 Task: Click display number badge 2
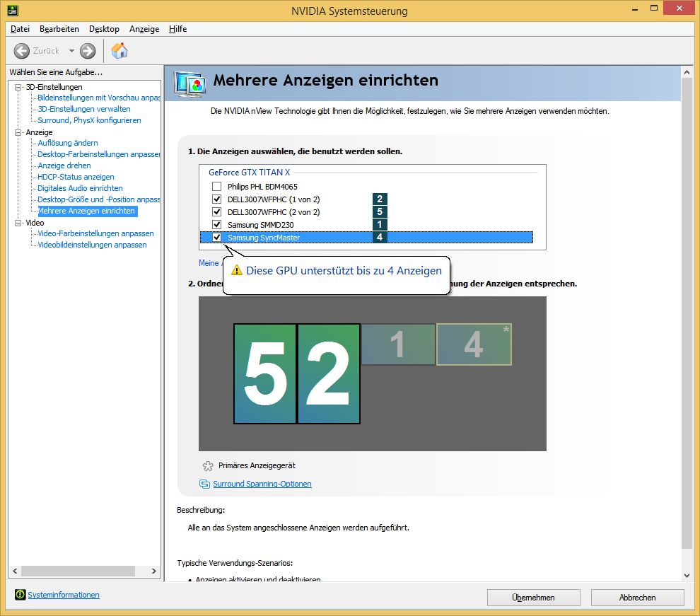[380, 199]
